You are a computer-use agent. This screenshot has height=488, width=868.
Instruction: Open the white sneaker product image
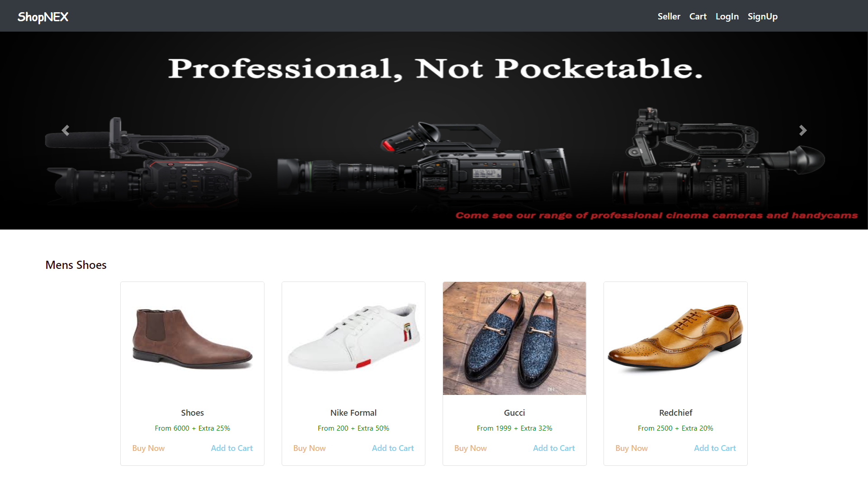[x=354, y=338]
